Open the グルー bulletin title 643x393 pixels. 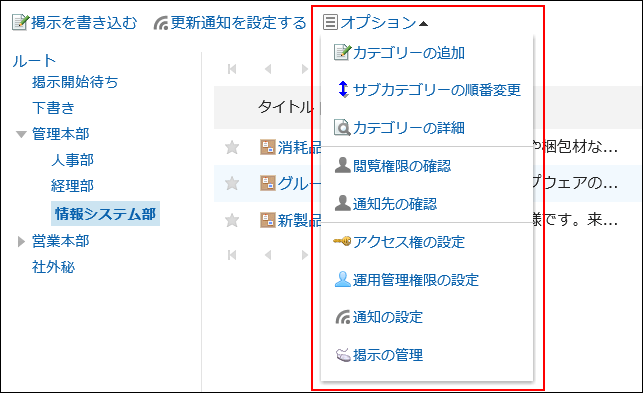(299, 183)
